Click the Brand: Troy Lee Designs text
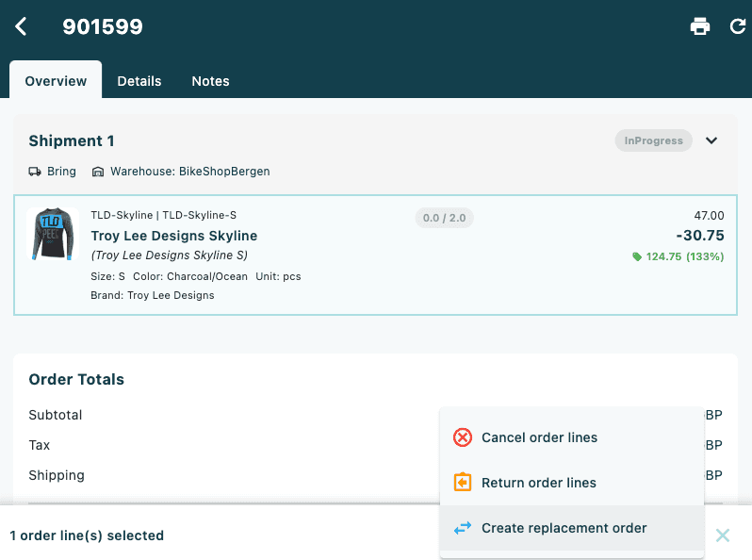Image resolution: width=752 pixels, height=560 pixels. pos(153,295)
